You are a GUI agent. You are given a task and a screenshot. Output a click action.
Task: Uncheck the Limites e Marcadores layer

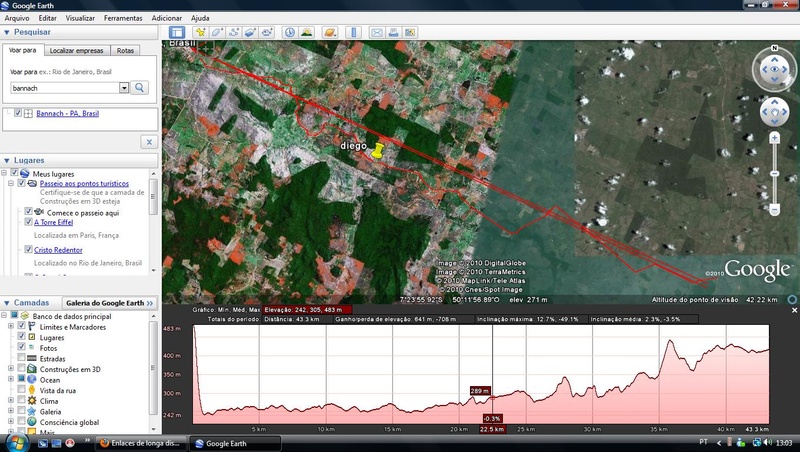(x=21, y=326)
